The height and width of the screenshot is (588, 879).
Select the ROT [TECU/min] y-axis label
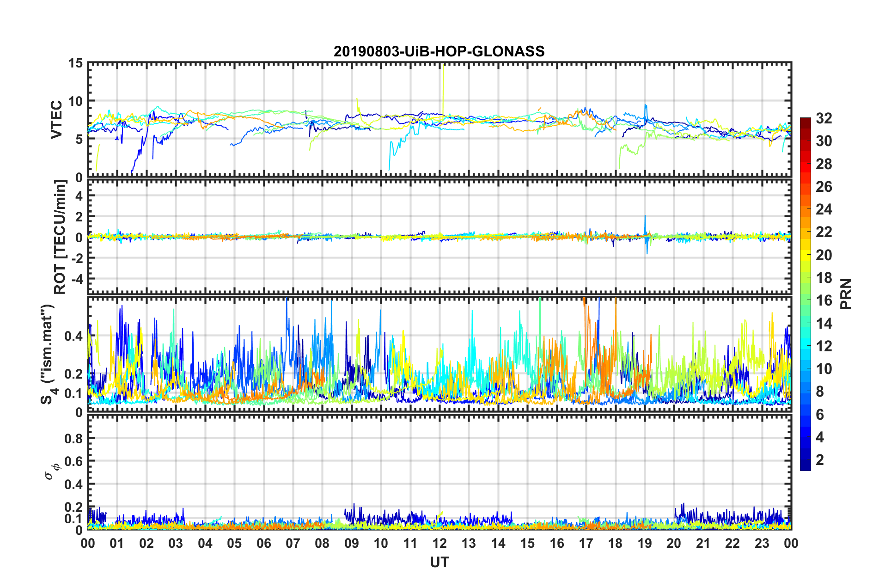(x=60, y=237)
